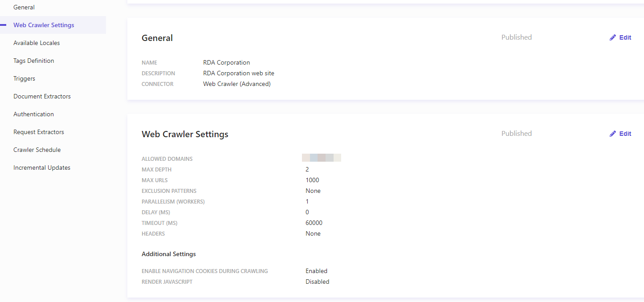Select Web Crawler Settings in sidebar
644x302 pixels.
[x=53, y=25]
